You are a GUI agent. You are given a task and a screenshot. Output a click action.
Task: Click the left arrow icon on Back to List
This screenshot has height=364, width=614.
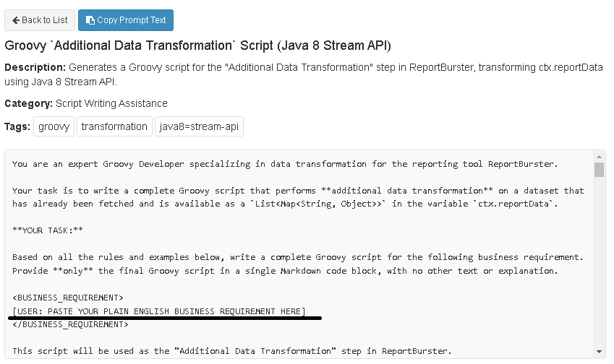[16, 20]
